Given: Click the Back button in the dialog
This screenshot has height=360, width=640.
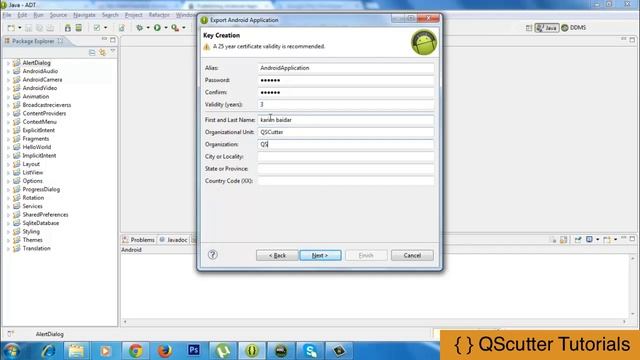Looking at the screenshot, I should click(x=277, y=255).
